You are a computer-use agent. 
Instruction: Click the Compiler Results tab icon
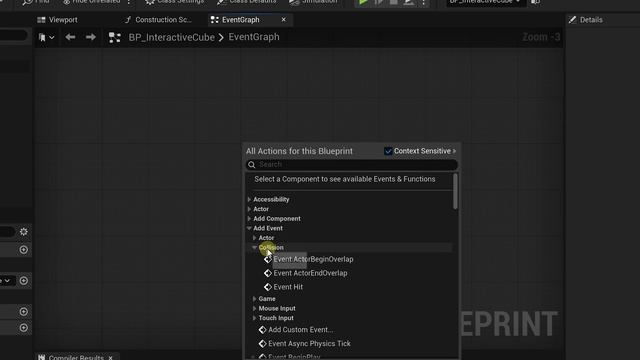point(42,358)
